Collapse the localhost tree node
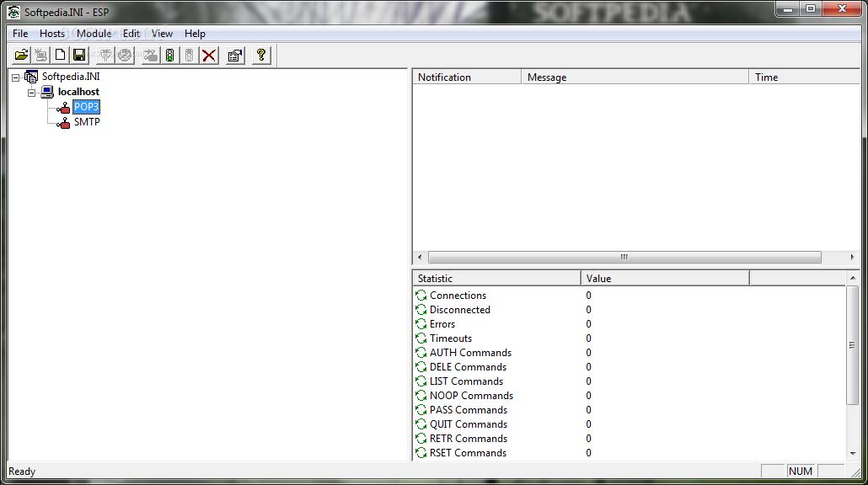Screen dimensions: 868x485 click(31, 93)
